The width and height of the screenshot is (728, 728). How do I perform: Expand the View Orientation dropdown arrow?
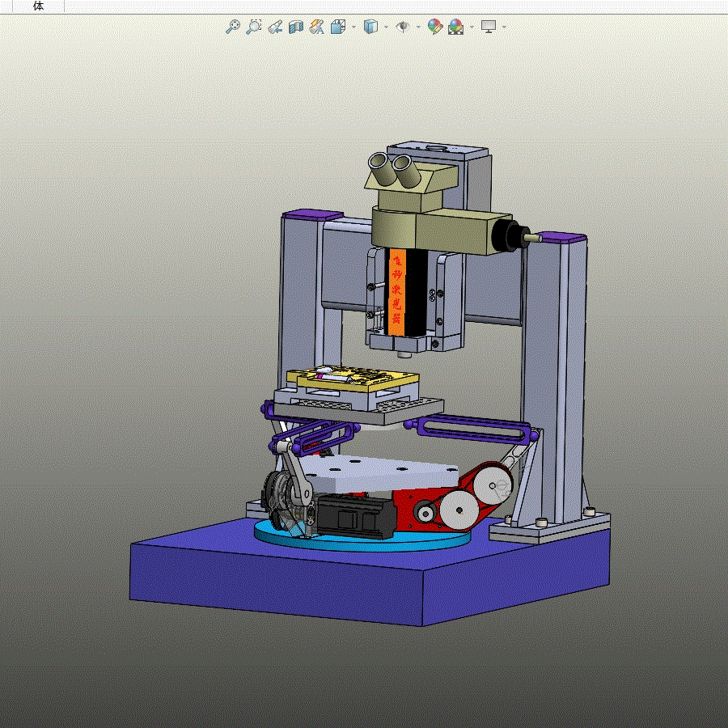(x=353, y=27)
